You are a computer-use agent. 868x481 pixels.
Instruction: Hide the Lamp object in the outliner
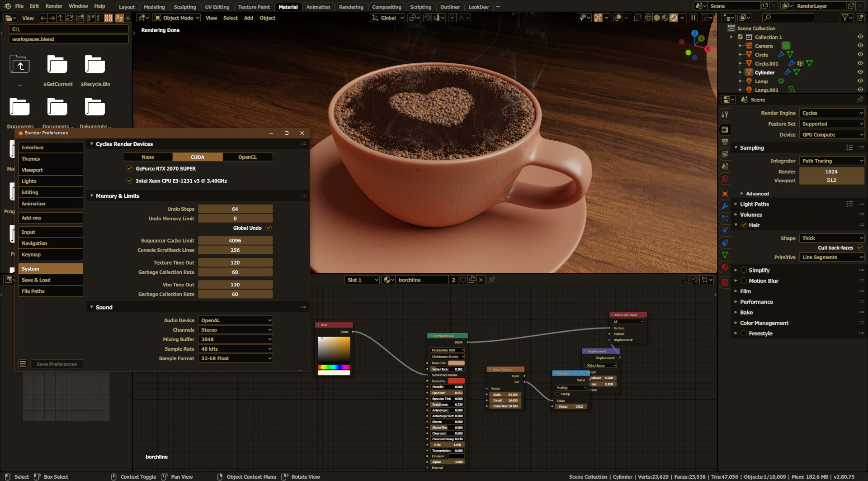tap(859, 81)
